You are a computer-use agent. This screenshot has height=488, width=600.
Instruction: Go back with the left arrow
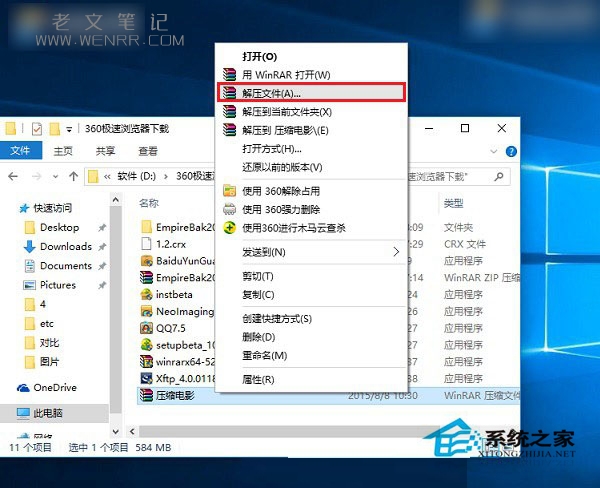tap(13, 176)
